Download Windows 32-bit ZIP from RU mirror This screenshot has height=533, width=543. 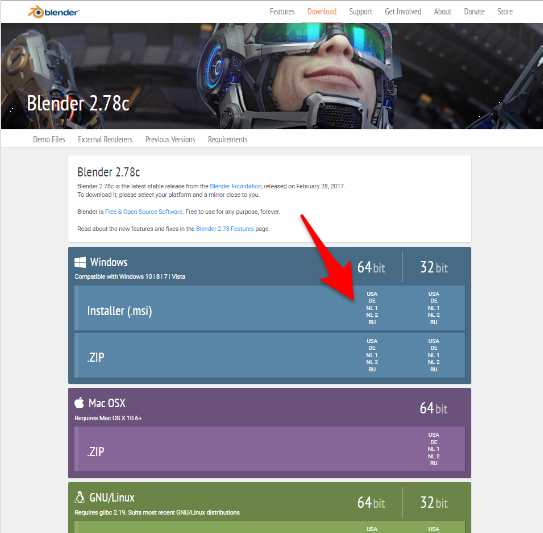[x=434, y=369]
